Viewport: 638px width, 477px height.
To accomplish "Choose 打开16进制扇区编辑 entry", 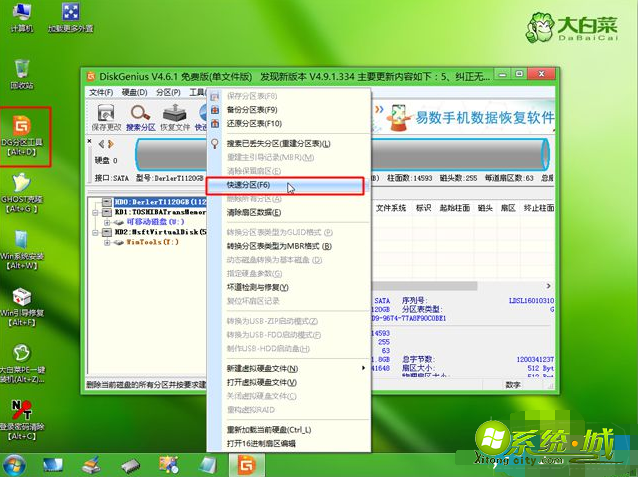I will point(289,444).
